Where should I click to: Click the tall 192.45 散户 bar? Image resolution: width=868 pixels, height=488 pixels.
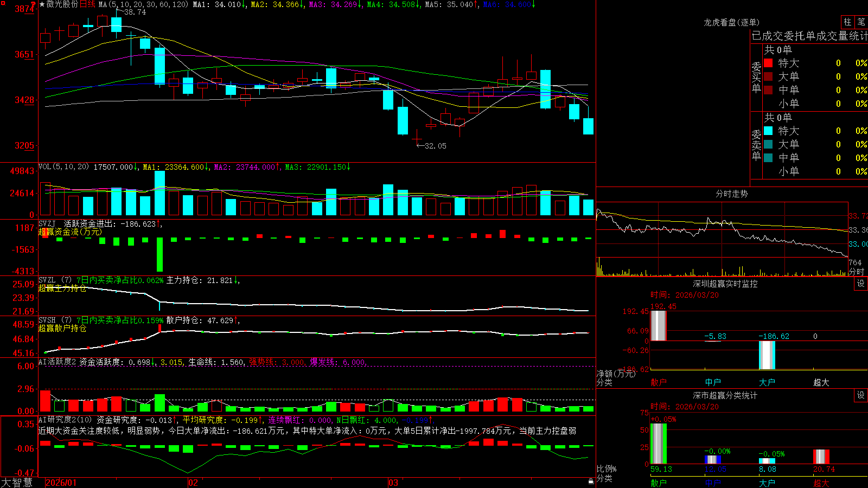click(x=659, y=325)
